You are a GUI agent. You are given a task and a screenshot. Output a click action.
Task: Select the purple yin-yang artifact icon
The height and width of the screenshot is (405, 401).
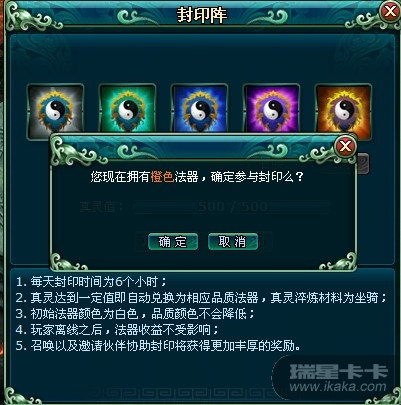(271, 109)
